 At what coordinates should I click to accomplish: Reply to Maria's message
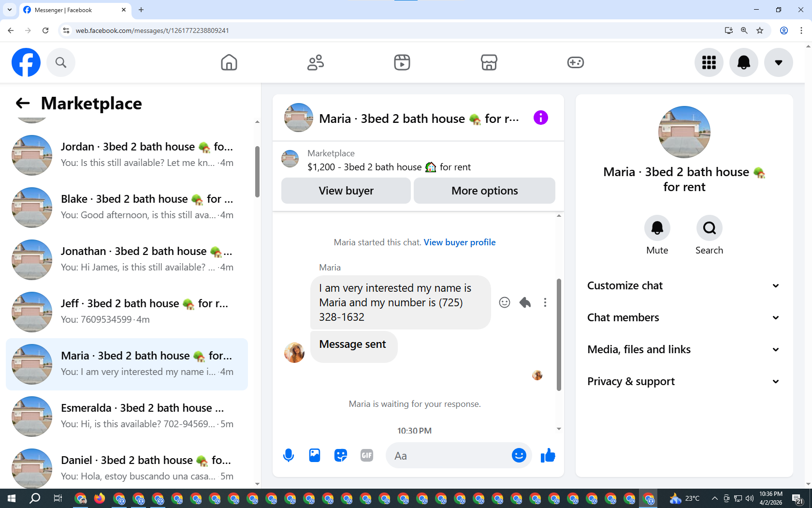point(525,302)
